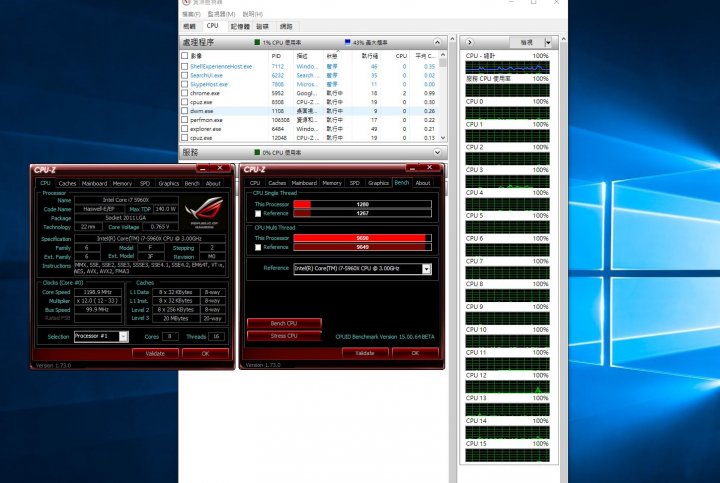The height and width of the screenshot is (483, 720).
Task: Open the Reference CPU dropdown in CPU-Z Bench
Action: point(426,269)
